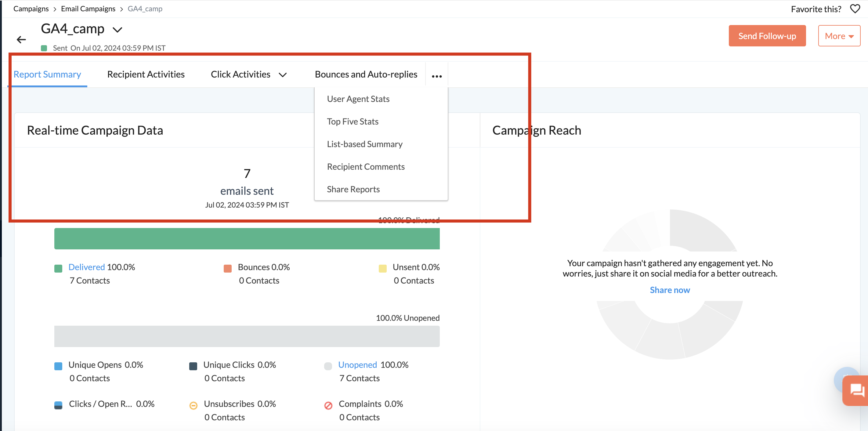Choose Share Reports from the menu
Image resolution: width=868 pixels, height=431 pixels.
(353, 189)
